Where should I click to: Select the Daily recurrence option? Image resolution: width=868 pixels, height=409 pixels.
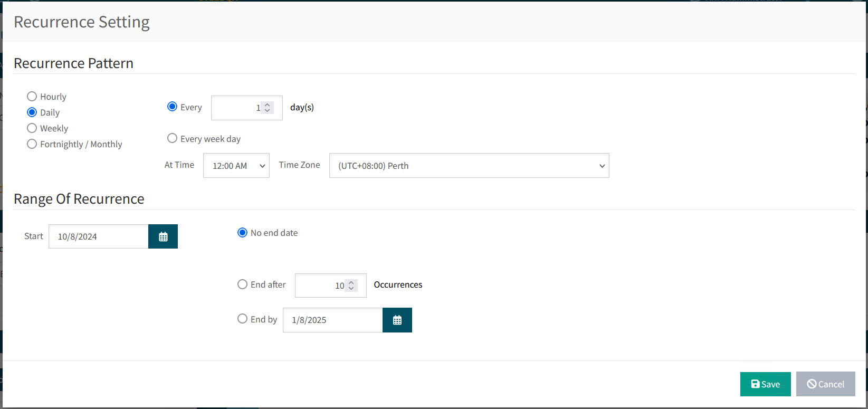point(32,112)
